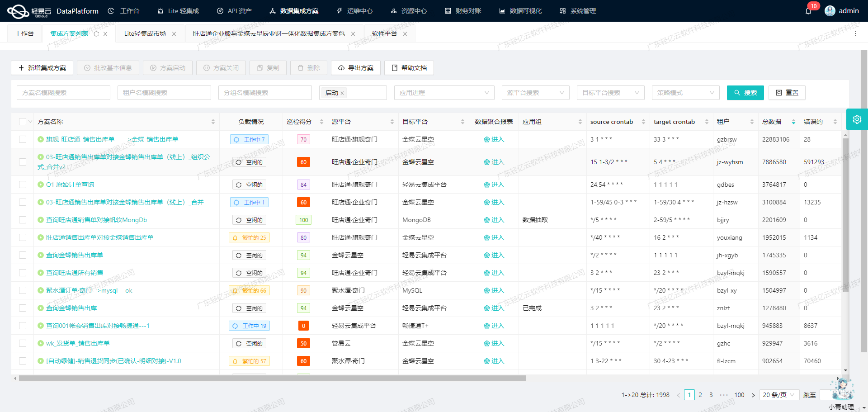Check the row checkbox for Q1 原始订单查询

[x=23, y=185]
